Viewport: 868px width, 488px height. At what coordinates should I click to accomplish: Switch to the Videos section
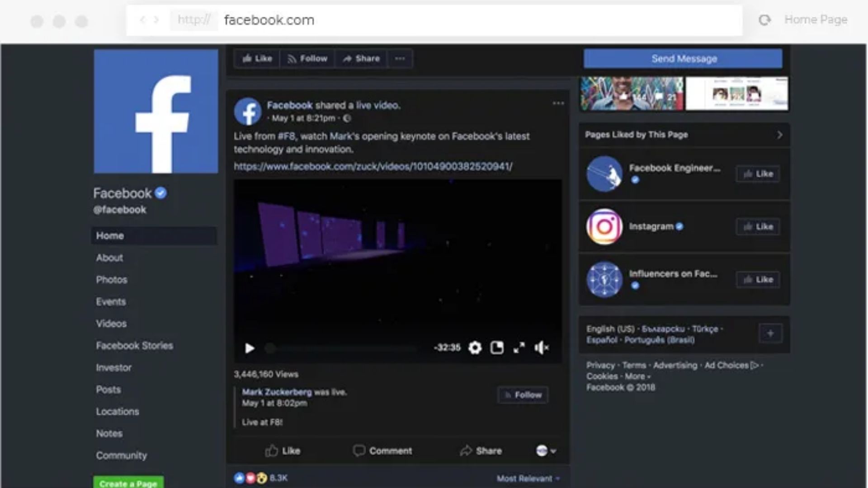click(110, 324)
